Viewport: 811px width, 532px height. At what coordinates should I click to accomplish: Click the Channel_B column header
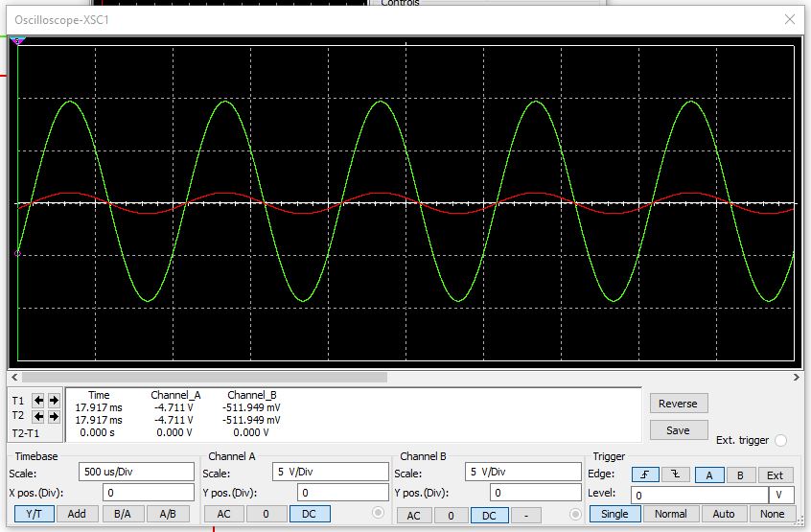[252, 395]
